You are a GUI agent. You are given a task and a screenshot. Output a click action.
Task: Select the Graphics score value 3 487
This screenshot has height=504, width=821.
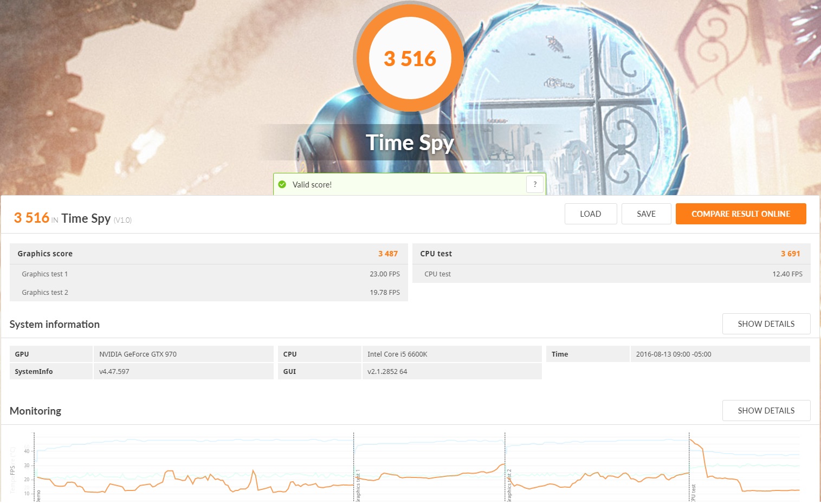[387, 254]
